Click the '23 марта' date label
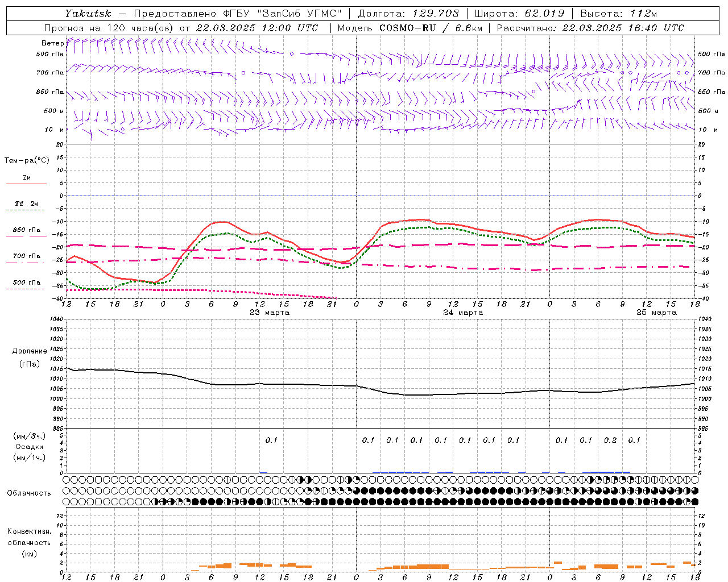The image size is (728, 582). click(270, 313)
